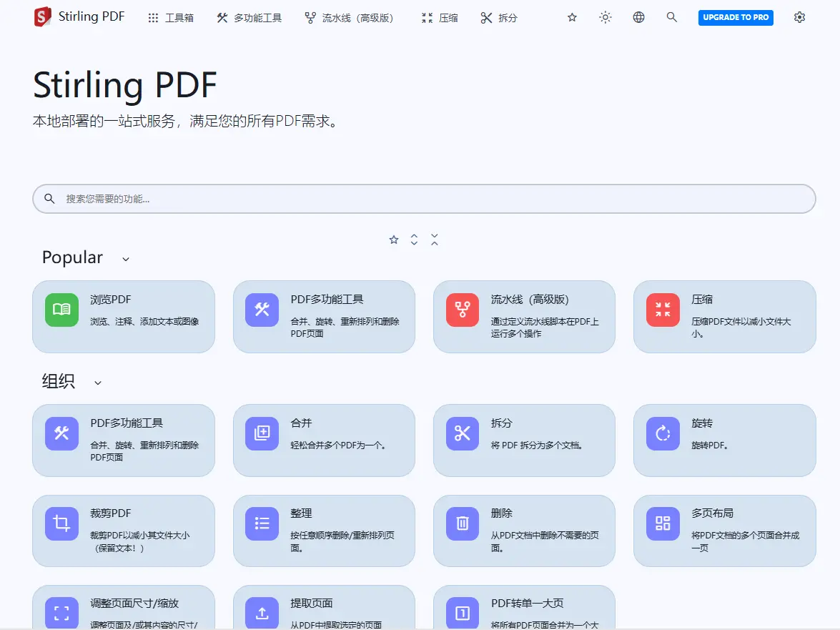The height and width of the screenshot is (630, 840).
Task: Click the red 压缩 compress card icon
Action: (x=663, y=310)
